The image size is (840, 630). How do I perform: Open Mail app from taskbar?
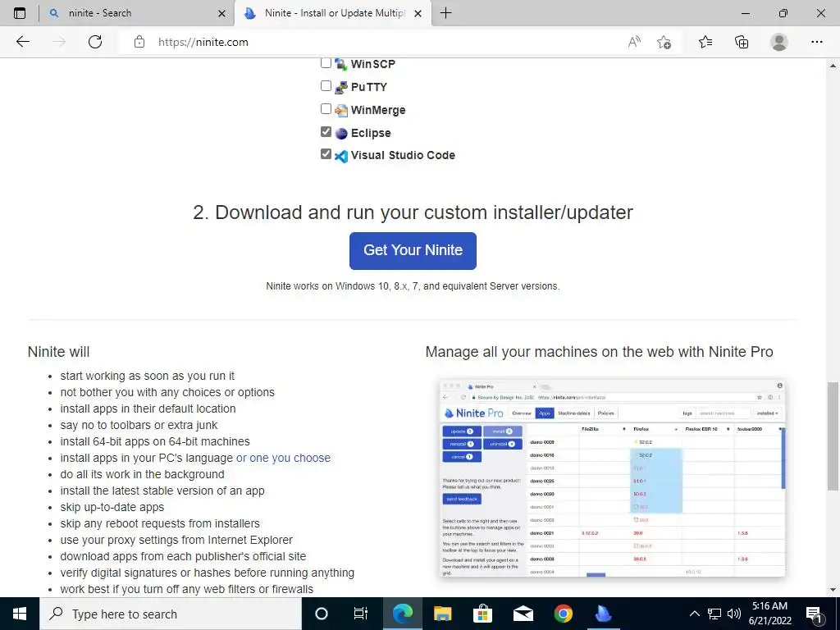tap(523, 614)
